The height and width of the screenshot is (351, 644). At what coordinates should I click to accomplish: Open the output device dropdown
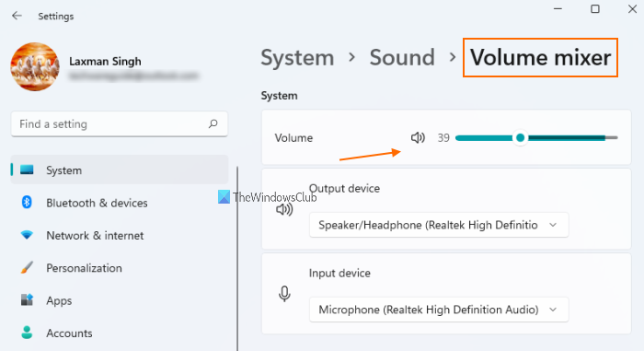[x=439, y=225]
